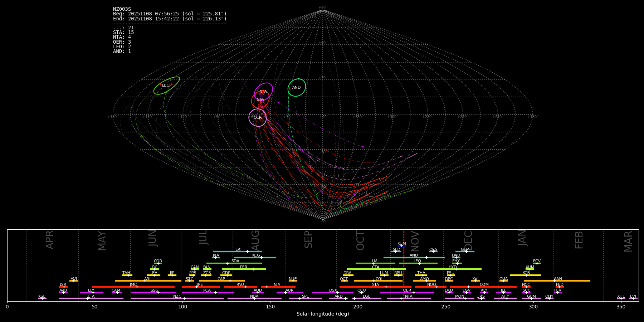The height and width of the screenshot is (322, 644).
Task: Click the 'STA: 15' count in the legend
Action: [123, 33]
